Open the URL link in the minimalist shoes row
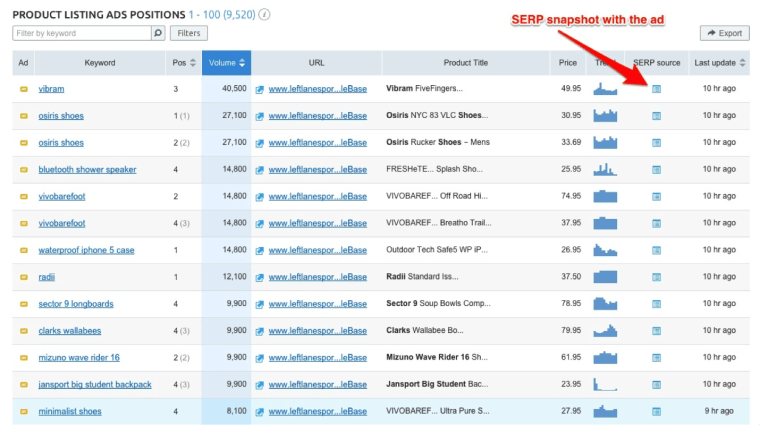Screen dimensions: 760x425 point(317,411)
